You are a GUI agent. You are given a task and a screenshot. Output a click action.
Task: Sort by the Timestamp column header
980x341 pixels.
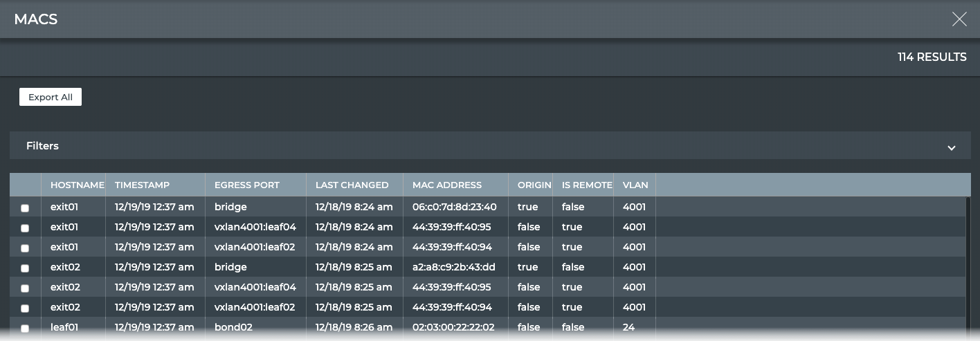click(x=142, y=185)
